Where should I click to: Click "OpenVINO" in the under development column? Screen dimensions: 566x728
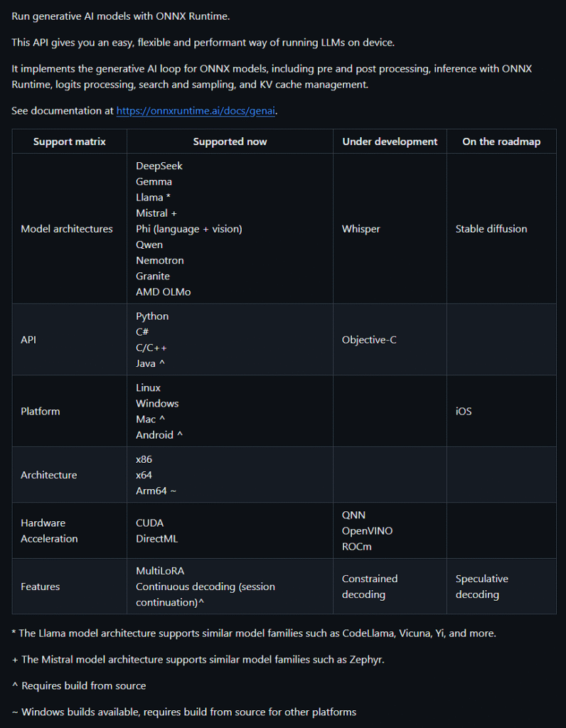[x=367, y=531]
